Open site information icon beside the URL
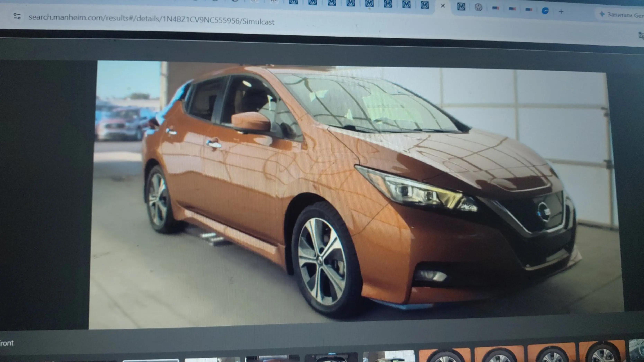 pos(17,16)
